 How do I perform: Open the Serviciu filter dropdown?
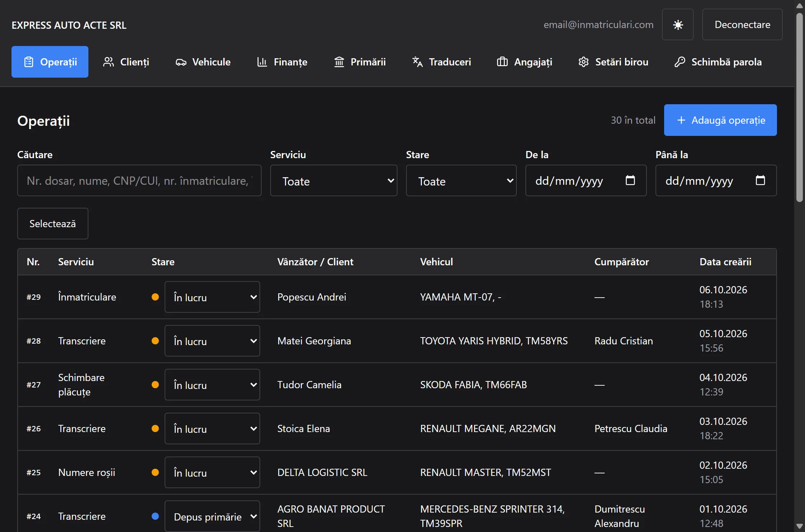pyautogui.click(x=333, y=180)
